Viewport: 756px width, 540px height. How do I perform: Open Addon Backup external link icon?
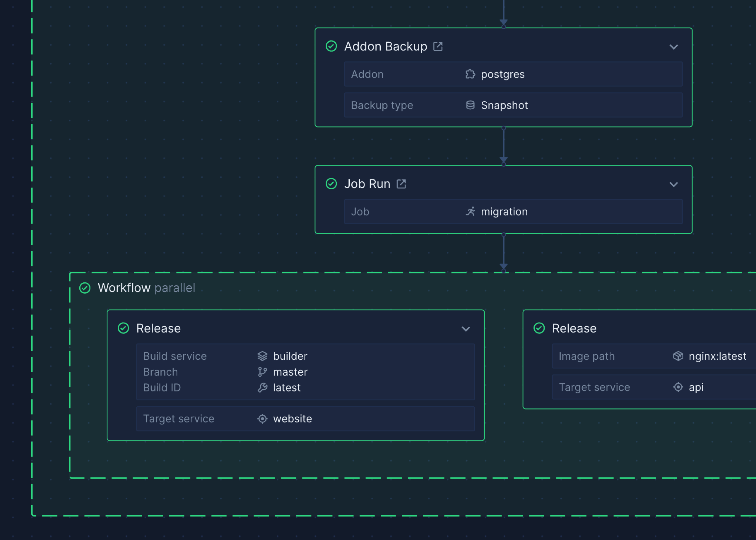[438, 46]
